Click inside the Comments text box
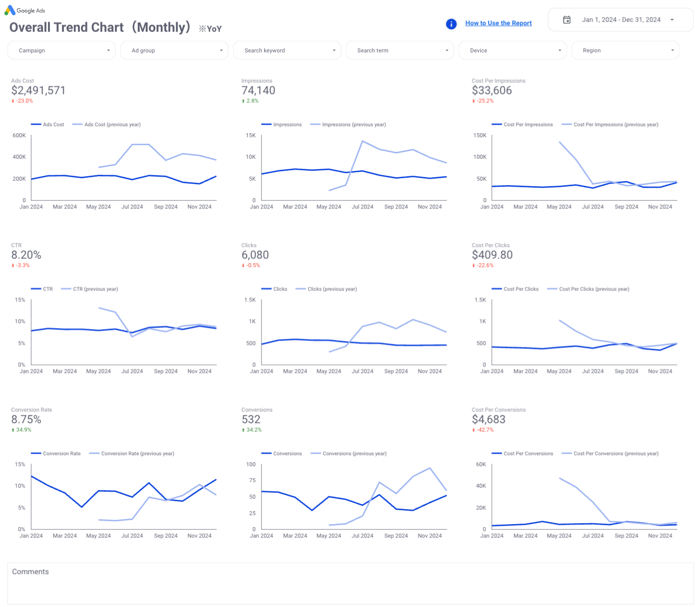700x607 pixels. 350,587
